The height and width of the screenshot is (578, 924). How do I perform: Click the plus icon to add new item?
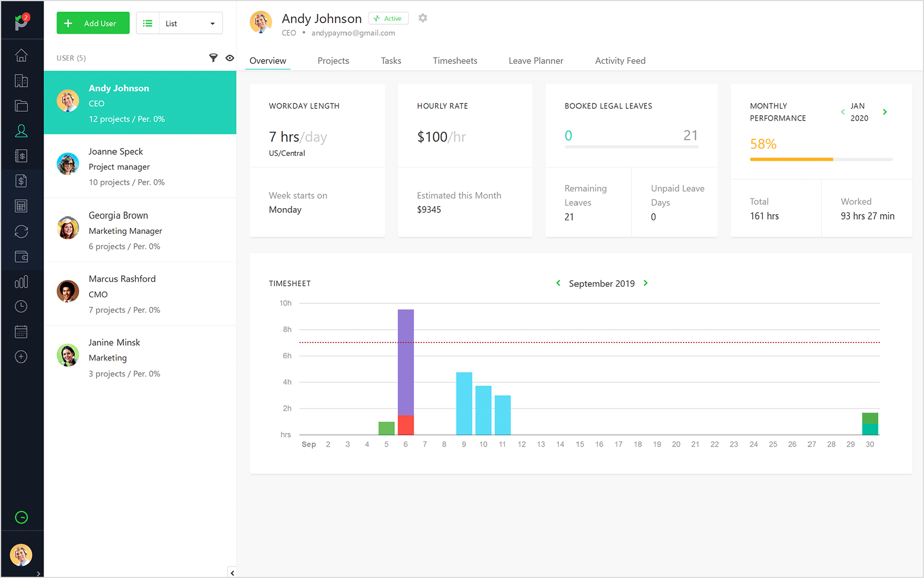click(21, 357)
